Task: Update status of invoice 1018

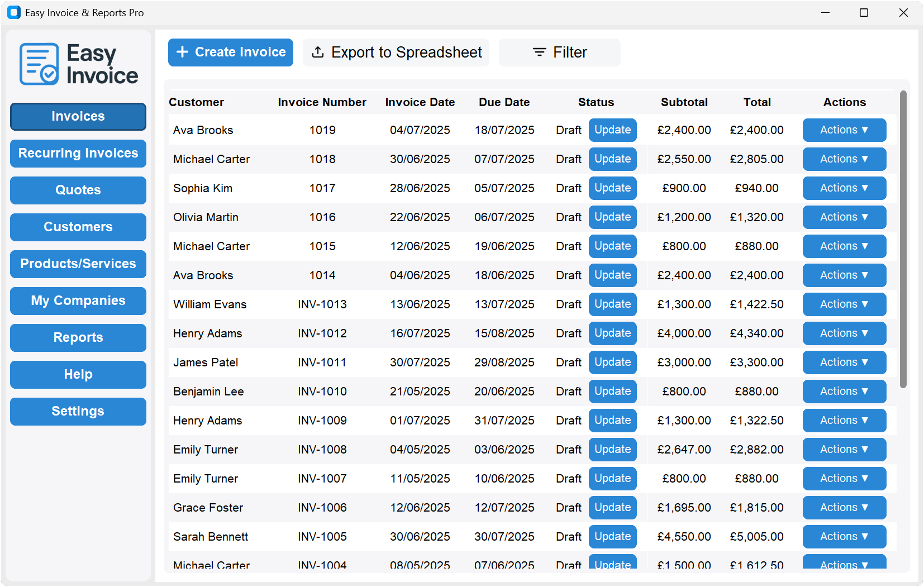Action: point(612,159)
